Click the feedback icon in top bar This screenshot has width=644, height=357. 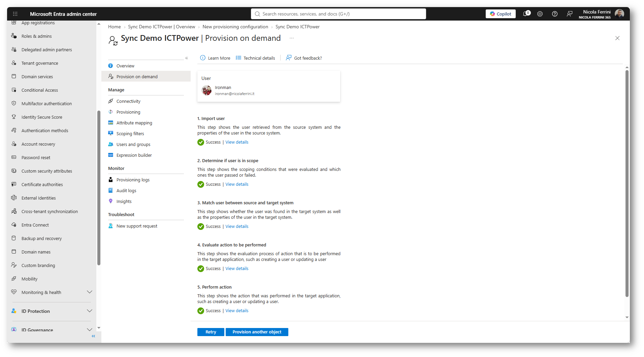pos(570,14)
